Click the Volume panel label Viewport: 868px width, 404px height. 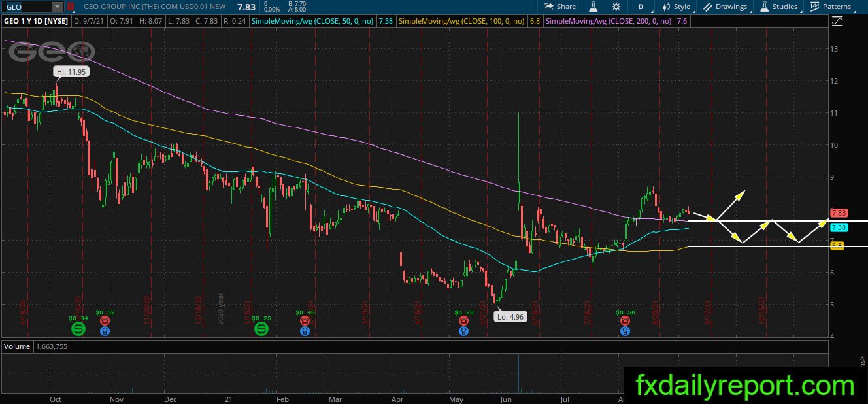(x=18, y=346)
